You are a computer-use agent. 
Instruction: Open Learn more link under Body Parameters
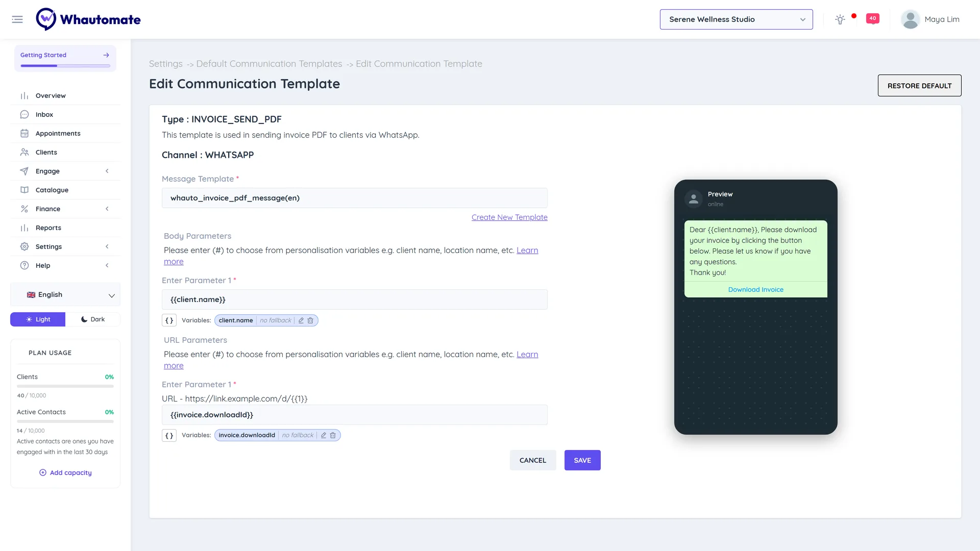(527, 251)
